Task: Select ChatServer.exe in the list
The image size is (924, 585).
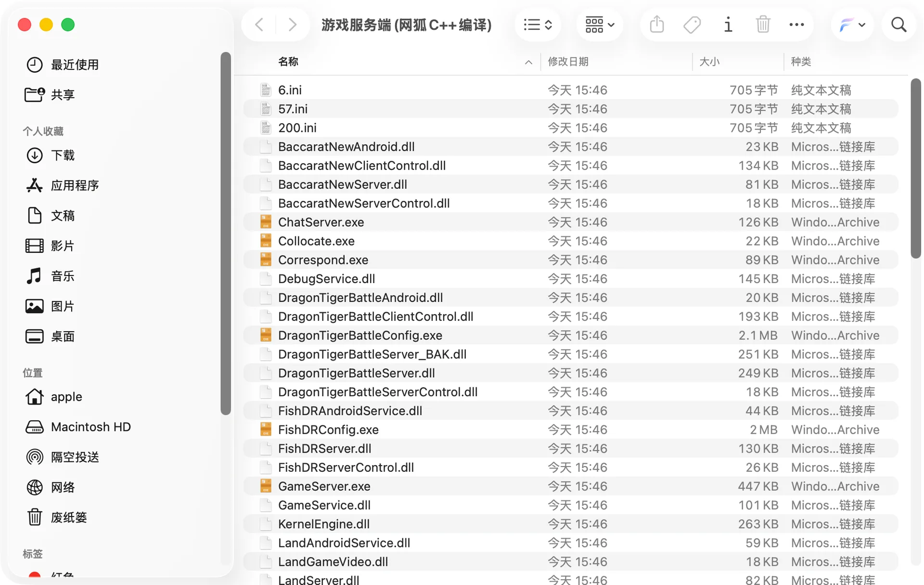Action: tap(571, 222)
